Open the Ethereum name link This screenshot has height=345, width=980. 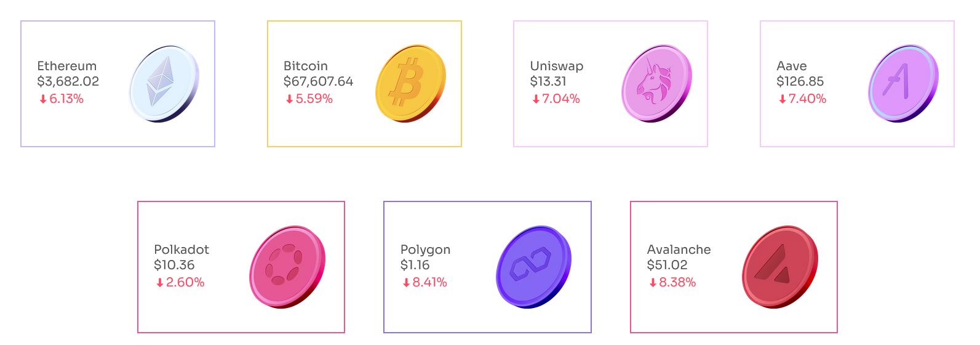(x=66, y=66)
